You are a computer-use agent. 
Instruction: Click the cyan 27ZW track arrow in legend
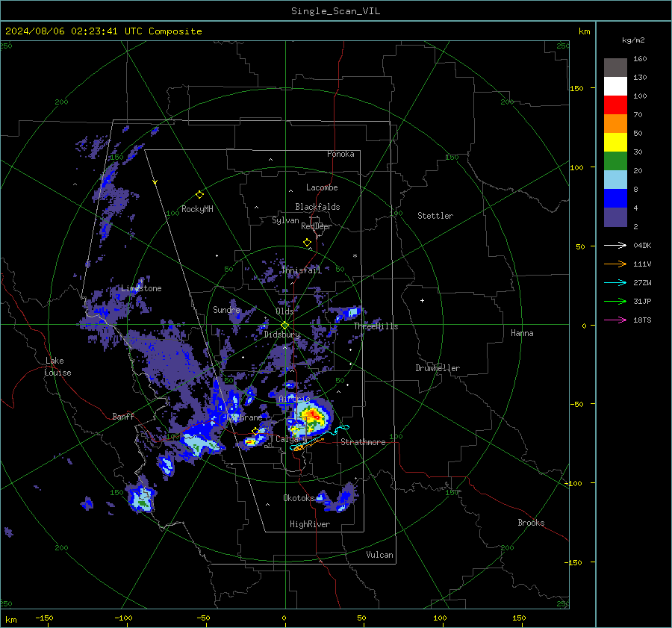[615, 282]
